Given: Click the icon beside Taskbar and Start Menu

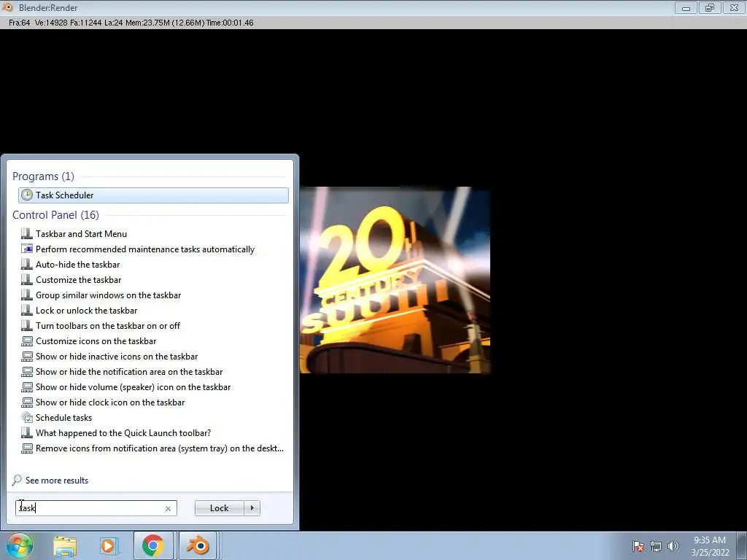Looking at the screenshot, I should pos(27,234).
